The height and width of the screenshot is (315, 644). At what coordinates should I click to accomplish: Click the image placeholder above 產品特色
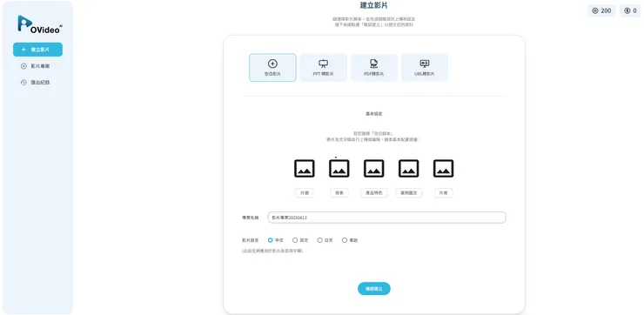pyautogui.click(x=373, y=169)
